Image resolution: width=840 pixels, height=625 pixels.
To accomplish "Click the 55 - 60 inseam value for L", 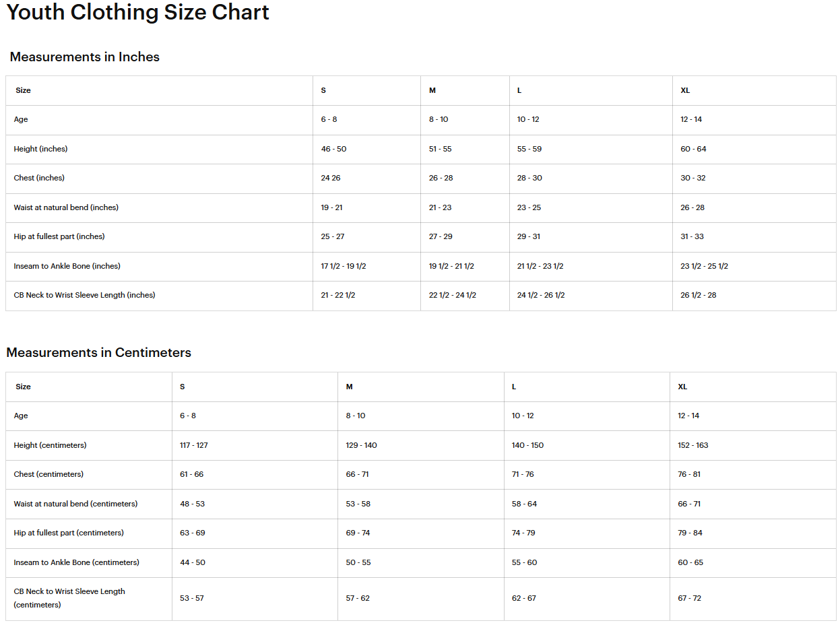I will [x=525, y=562].
